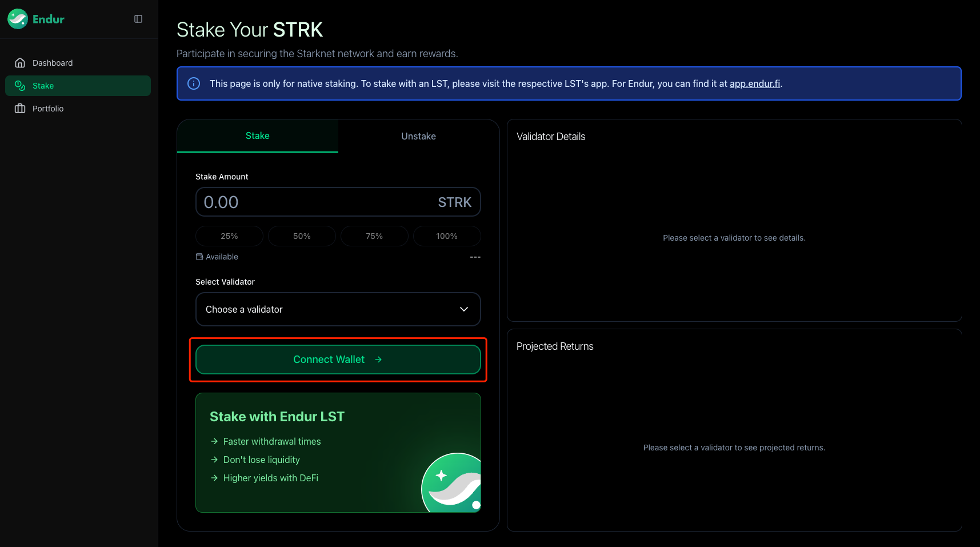This screenshot has width=980, height=547.
Task: Click the arrow beside Higher yields with DeFi
Action: coord(214,478)
